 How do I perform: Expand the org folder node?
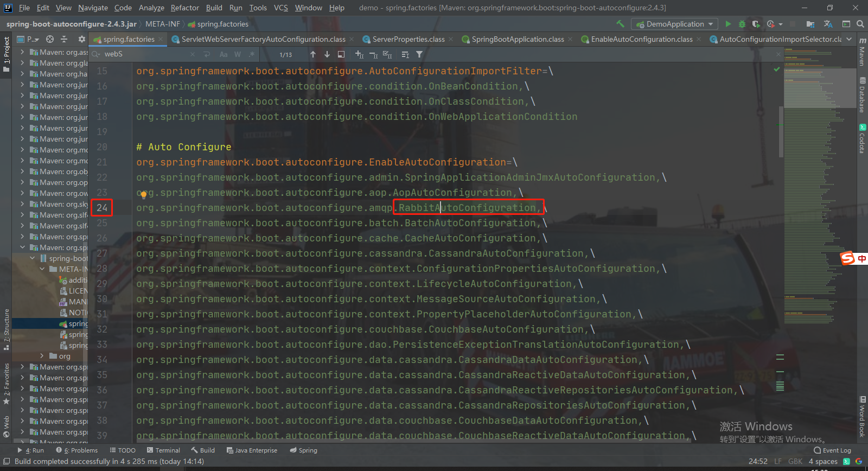click(x=42, y=356)
